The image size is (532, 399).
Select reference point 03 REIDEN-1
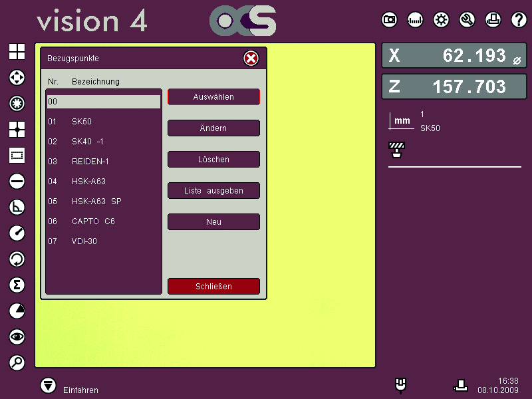104,162
